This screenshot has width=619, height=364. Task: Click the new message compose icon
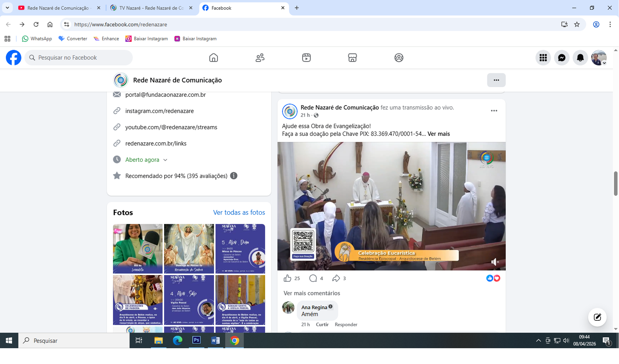[x=597, y=317]
